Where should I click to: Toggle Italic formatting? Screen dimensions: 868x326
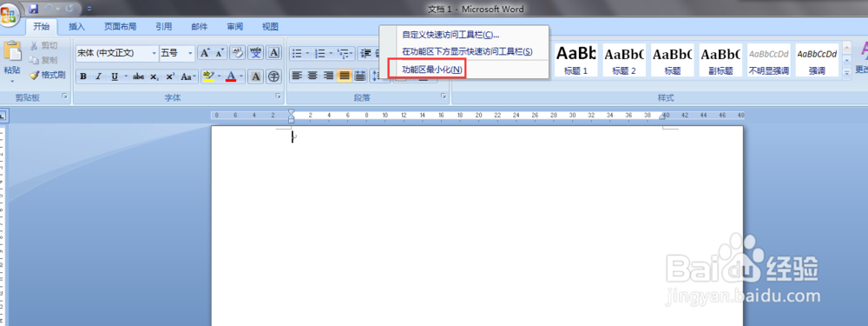tap(99, 77)
